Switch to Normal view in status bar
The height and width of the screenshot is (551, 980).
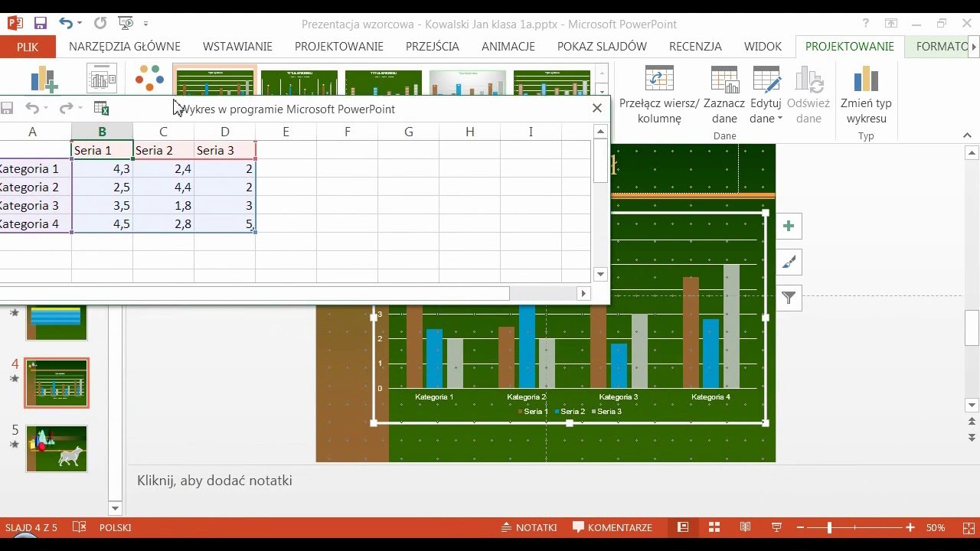[x=683, y=527]
